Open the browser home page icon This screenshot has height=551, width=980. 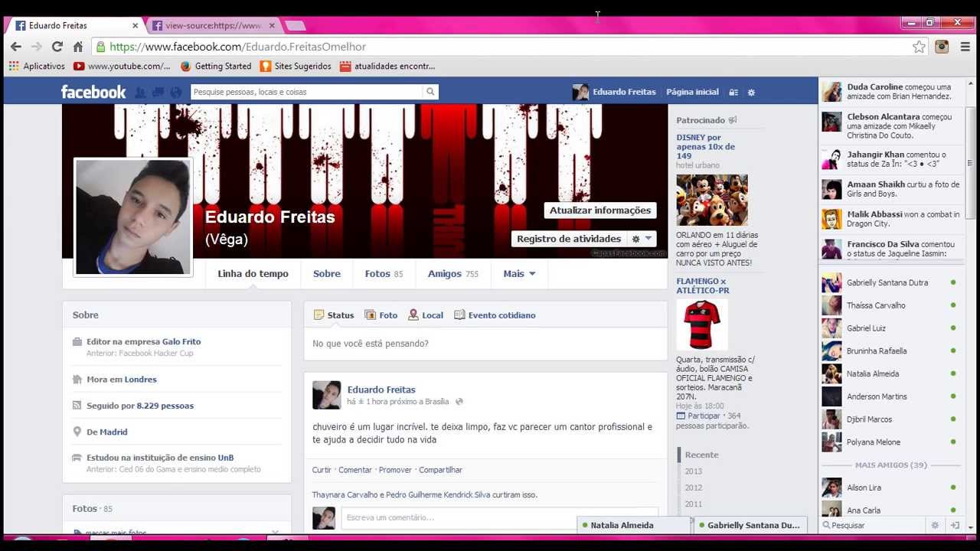[x=78, y=47]
